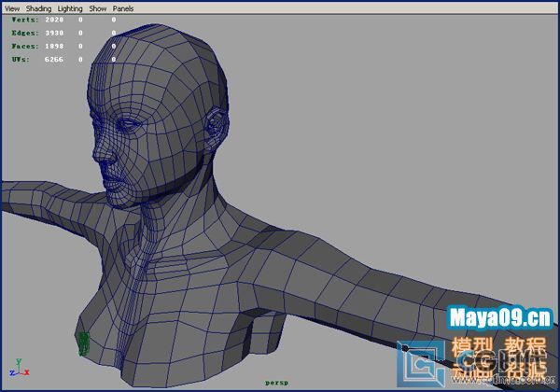
Task: Open the Panels menu
Action: pyautogui.click(x=123, y=8)
